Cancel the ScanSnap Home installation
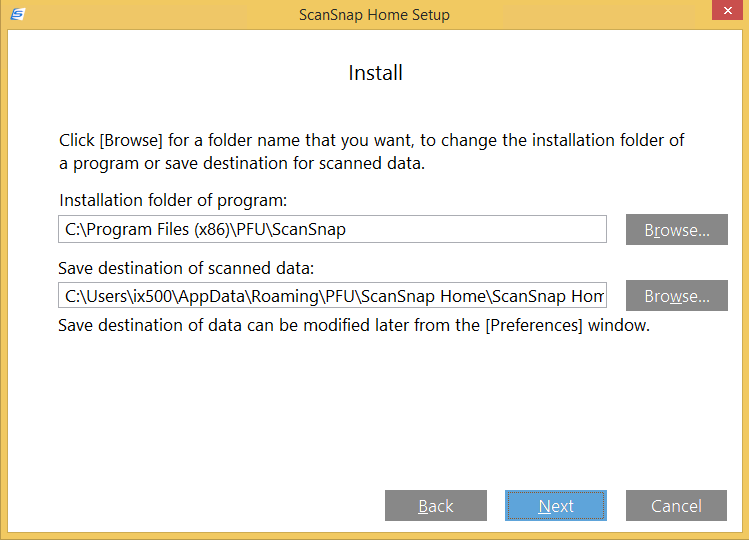This screenshot has width=749, height=540. coord(676,506)
